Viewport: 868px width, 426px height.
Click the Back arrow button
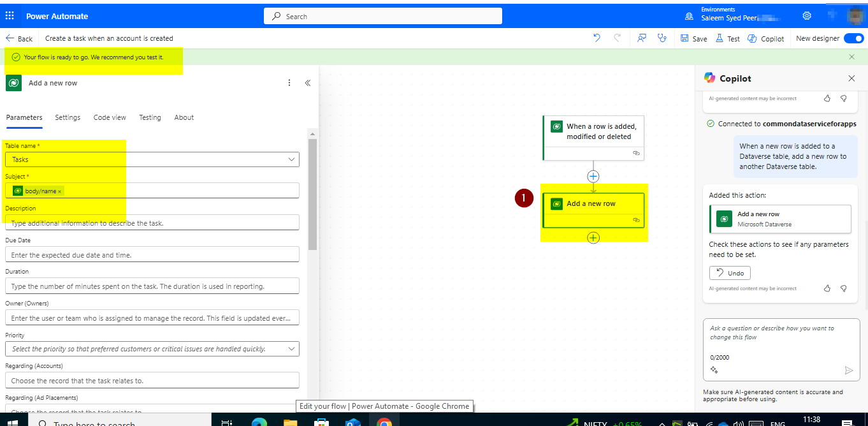[x=19, y=38]
